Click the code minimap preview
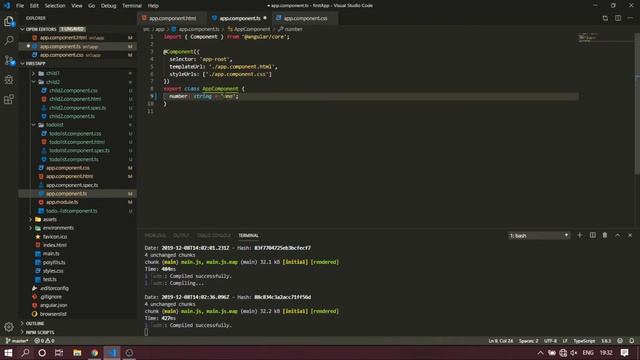Viewport: 640px width, 360px height. click(587, 38)
